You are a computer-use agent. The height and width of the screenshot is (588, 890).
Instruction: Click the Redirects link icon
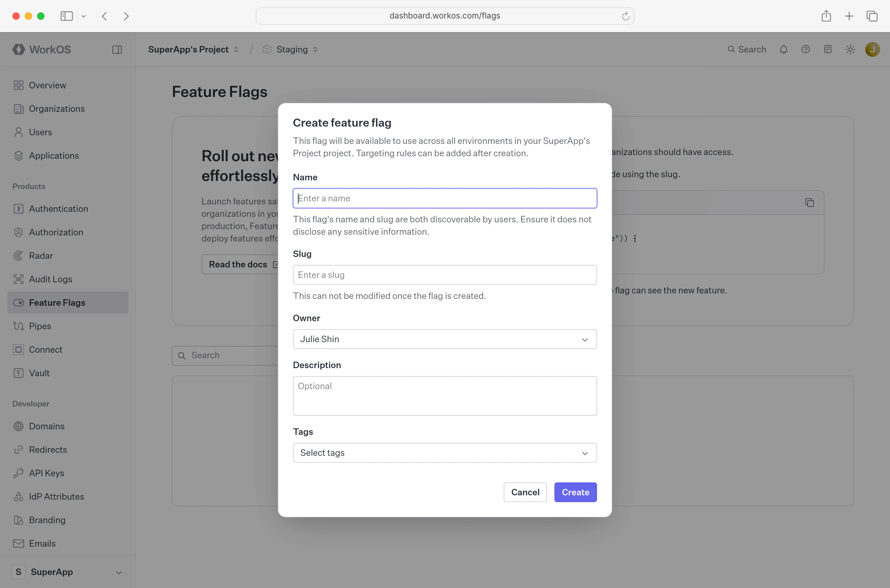18,450
